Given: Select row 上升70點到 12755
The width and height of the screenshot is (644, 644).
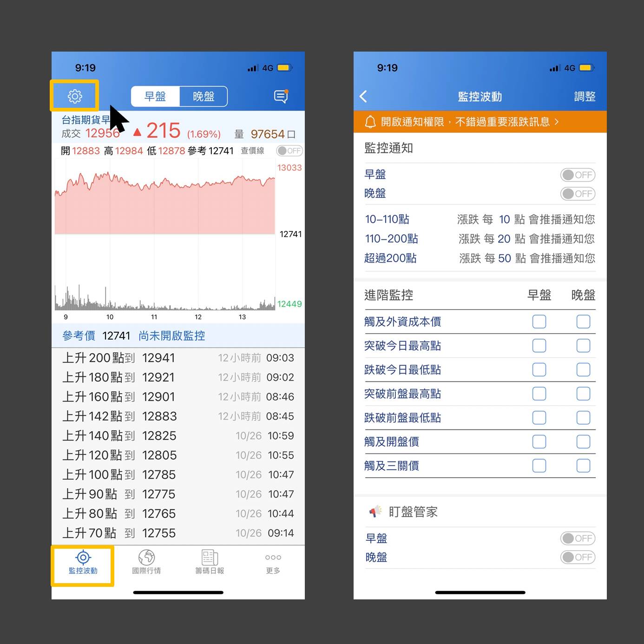Looking at the screenshot, I should 178,533.
